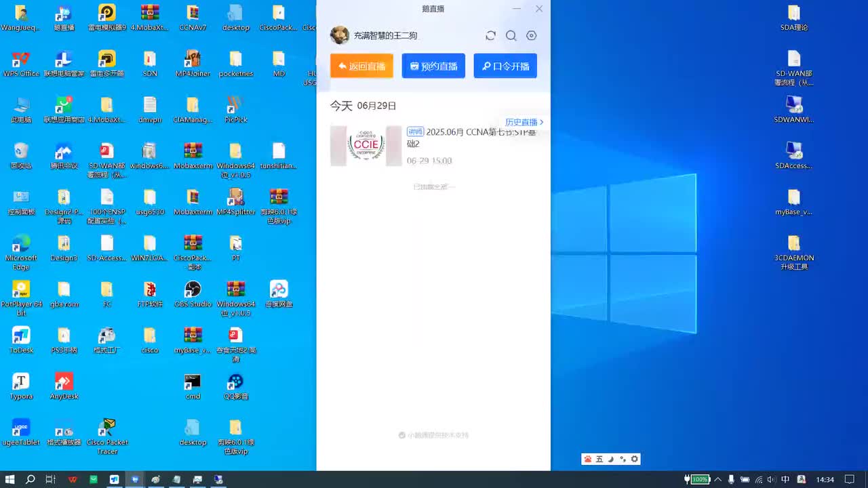
Task: Select the 联想应用商店 desktop icon
Action: click(x=64, y=110)
